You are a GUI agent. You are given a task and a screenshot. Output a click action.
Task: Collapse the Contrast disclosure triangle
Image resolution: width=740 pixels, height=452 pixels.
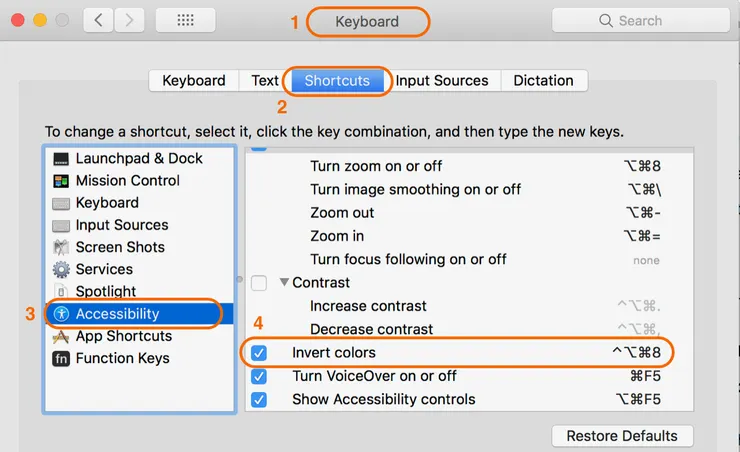tap(284, 283)
